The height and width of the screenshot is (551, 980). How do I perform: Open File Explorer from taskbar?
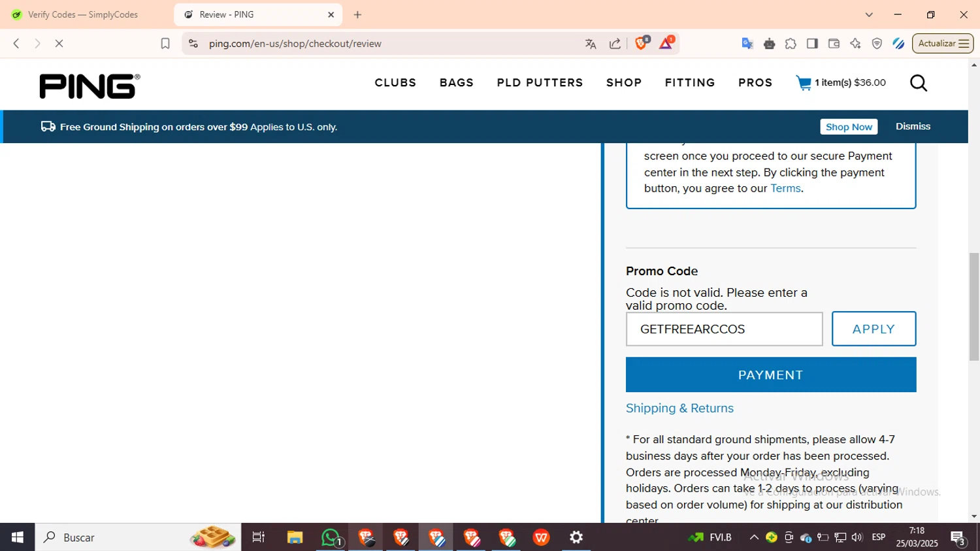tap(295, 537)
